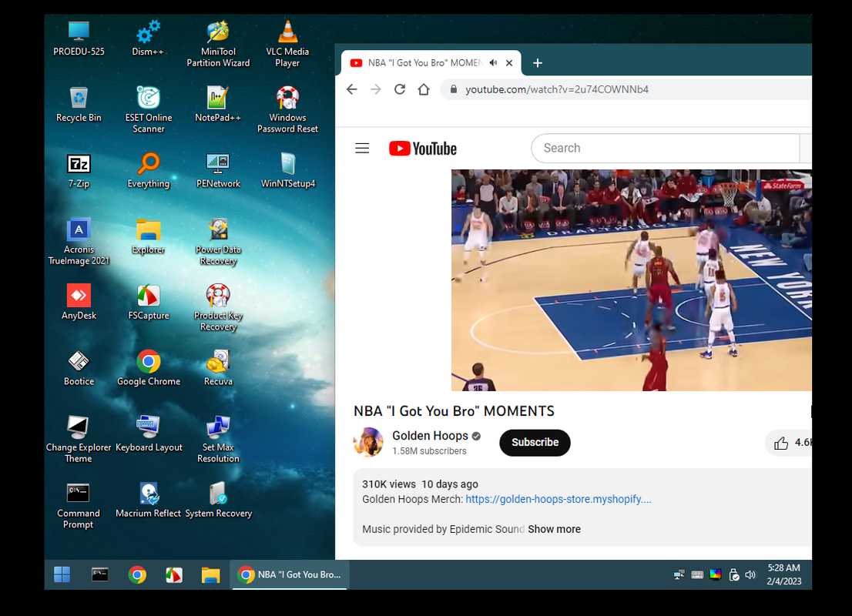Open the Explorer desktop shortcut
Image resolution: width=852 pixels, height=616 pixels.
coord(149,236)
